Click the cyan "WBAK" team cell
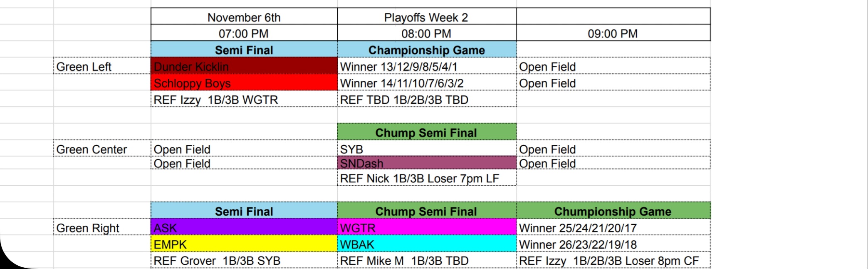This screenshot has height=269, width=868. pyautogui.click(x=426, y=244)
